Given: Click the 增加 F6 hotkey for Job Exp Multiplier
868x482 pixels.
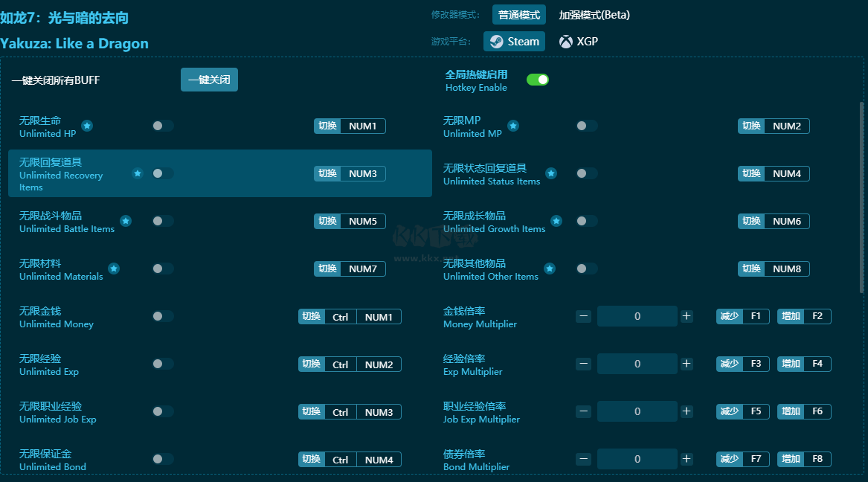Looking at the screenshot, I should pyautogui.click(x=804, y=412).
